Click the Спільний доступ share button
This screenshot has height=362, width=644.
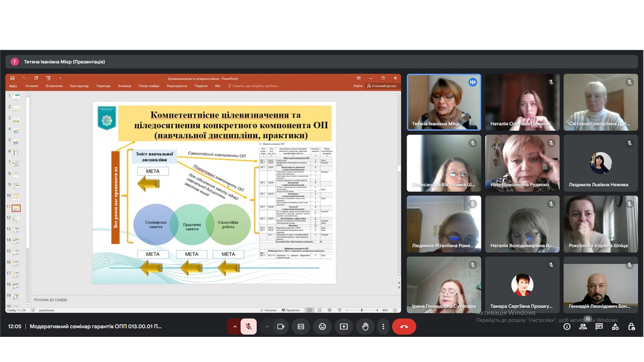click(382, 86)
